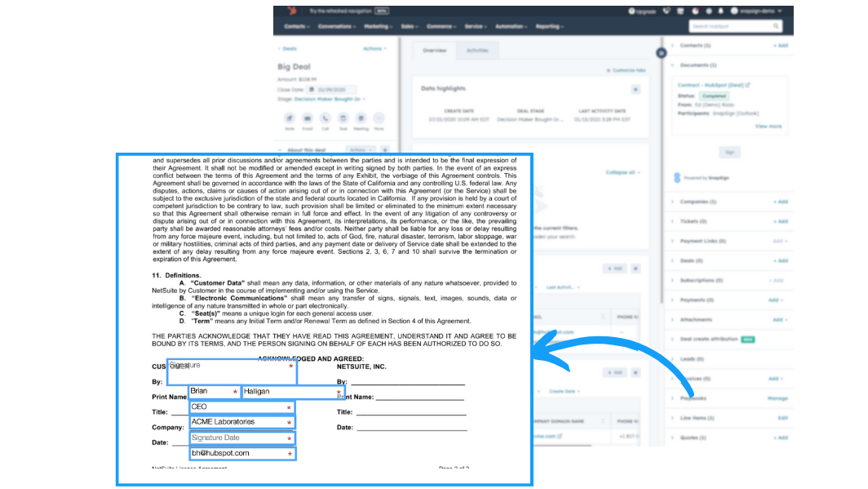Screen dimensions: 868x489
Task: Add a ticket via Tickets + Add
Action: (x=781, y=221)
